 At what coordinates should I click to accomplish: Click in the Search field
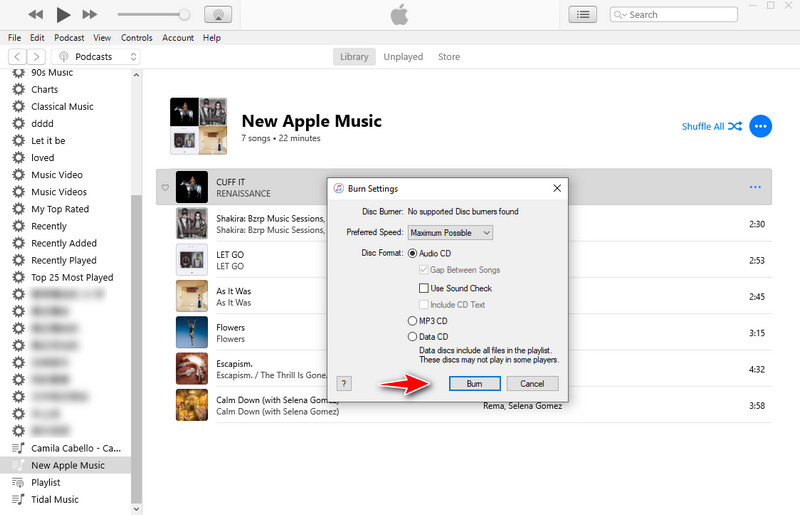[673, 15]
